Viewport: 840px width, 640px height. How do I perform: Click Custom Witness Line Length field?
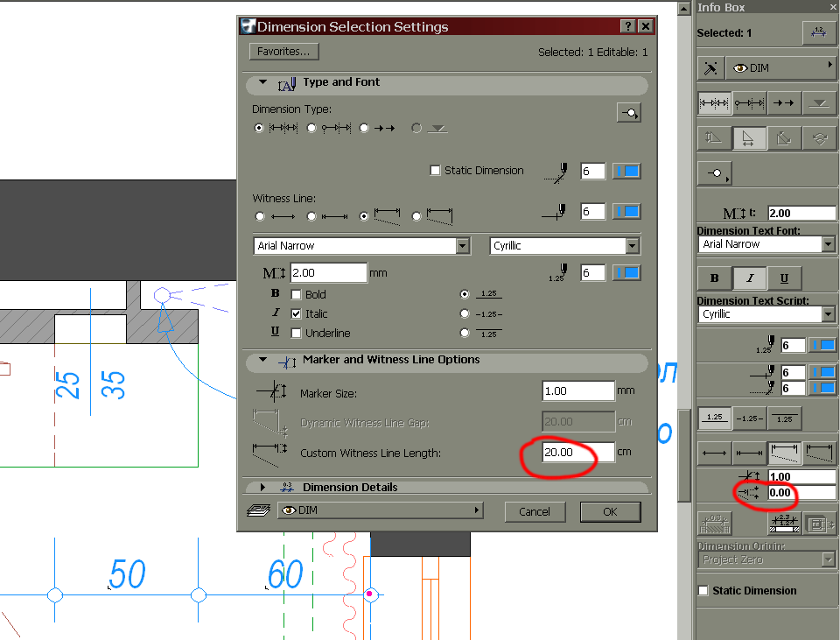click(x=578, y=453)
